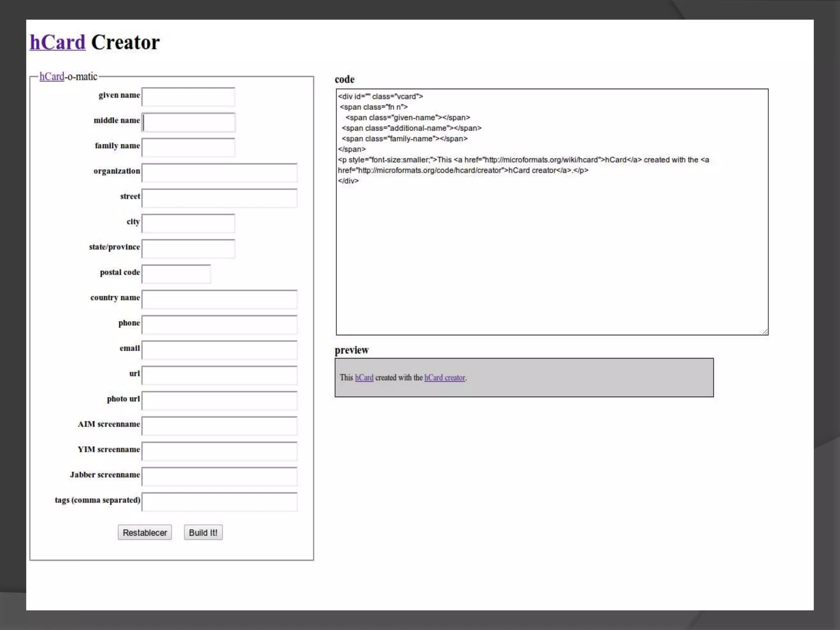
Task: Focus the country name input
Action: click(x=219, y=299)
